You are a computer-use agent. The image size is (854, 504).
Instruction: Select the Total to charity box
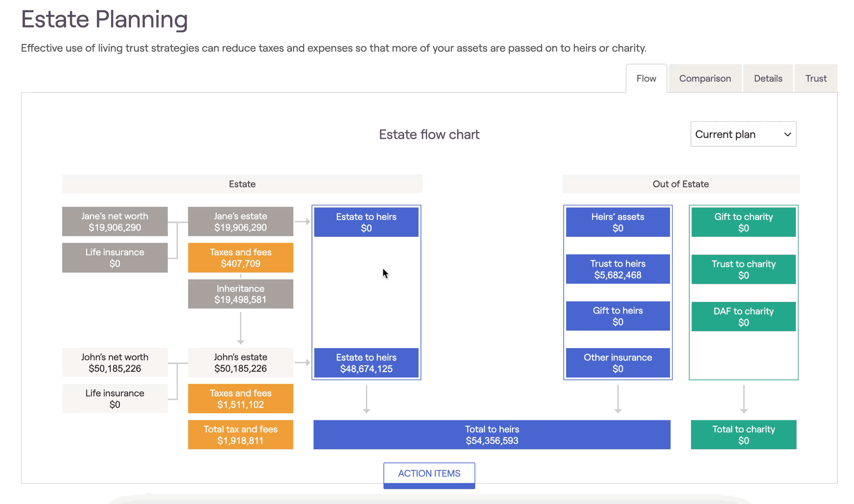point(743,434)
